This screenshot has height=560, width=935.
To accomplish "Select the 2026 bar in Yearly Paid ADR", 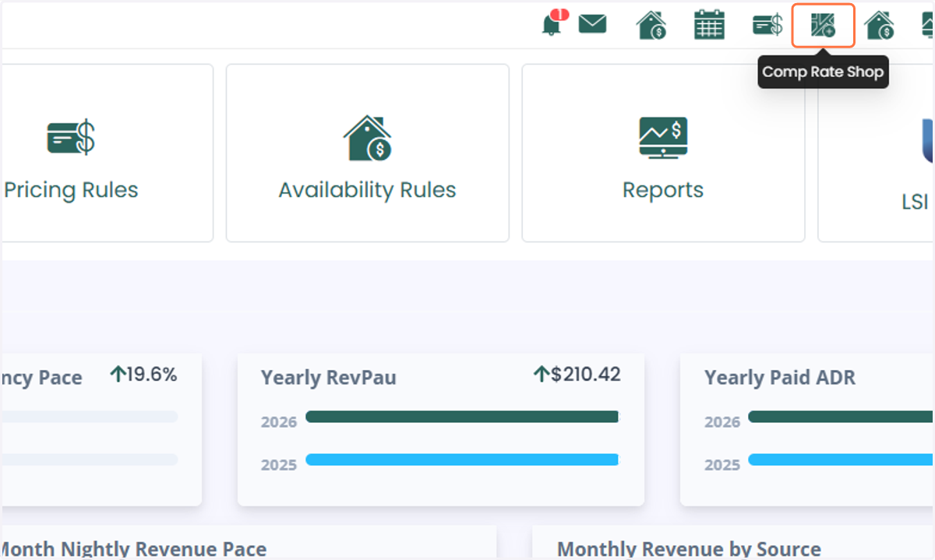I will click(841, 417).
